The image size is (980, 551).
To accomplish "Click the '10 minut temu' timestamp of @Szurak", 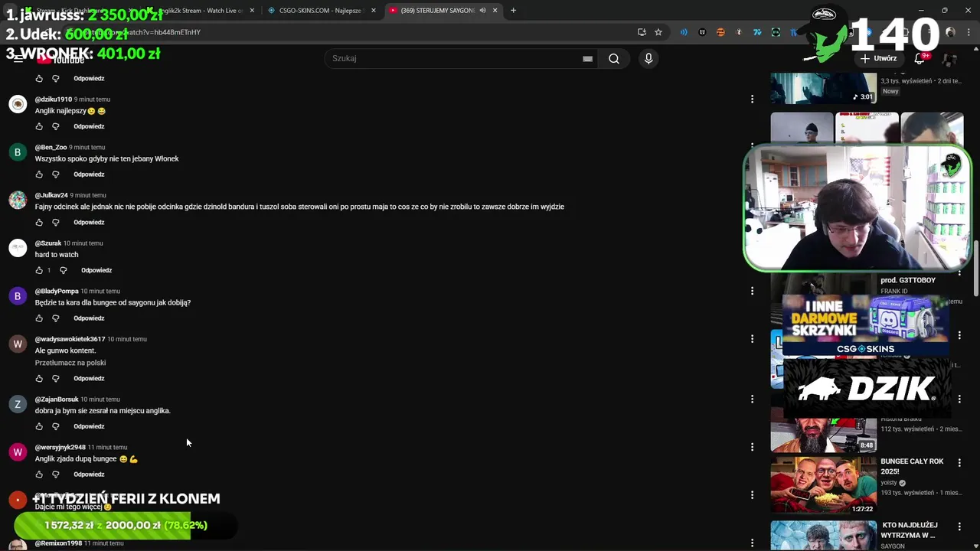I will (x=83, y=243).
